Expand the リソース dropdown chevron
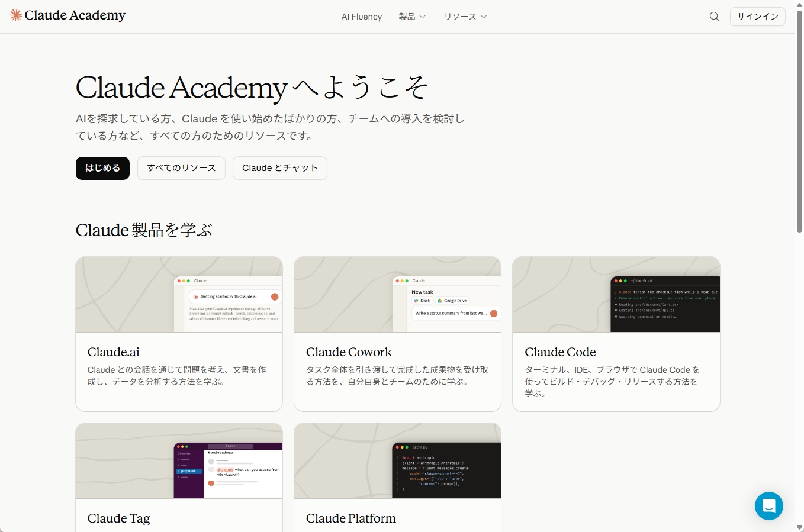The image size is (804, 532). [x=484, y=17]
